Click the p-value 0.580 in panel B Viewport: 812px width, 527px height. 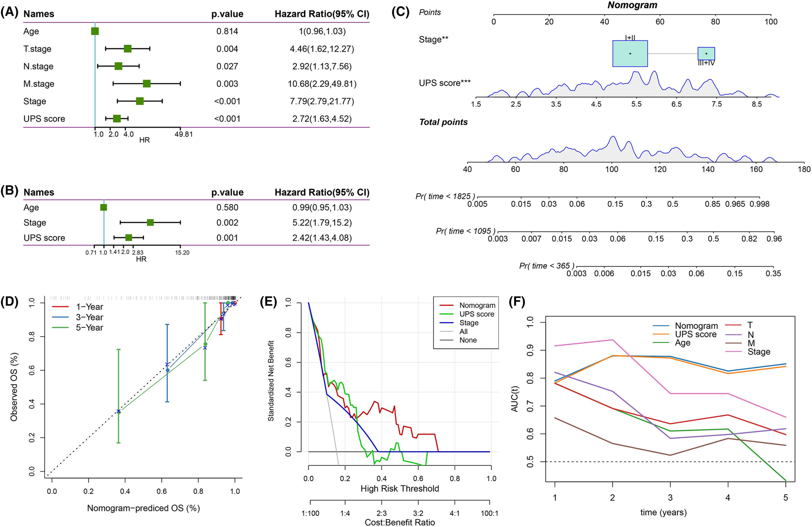click(x=227, y=208)
